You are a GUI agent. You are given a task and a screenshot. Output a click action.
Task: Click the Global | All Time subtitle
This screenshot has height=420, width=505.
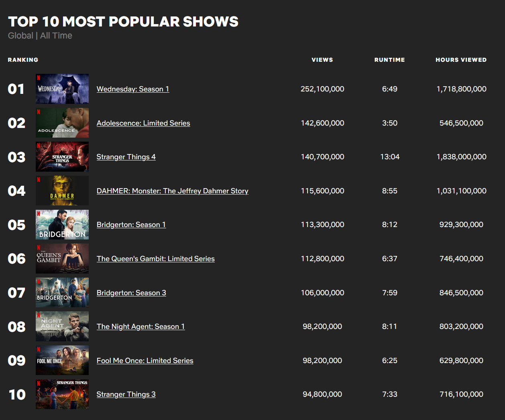click(40, 36)
